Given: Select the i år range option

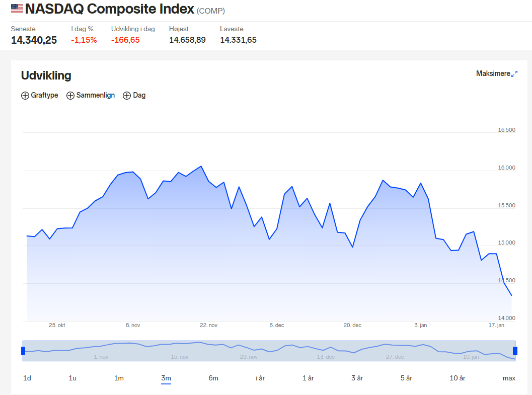Looking at the screenshot, I should (x=260, y=378).
